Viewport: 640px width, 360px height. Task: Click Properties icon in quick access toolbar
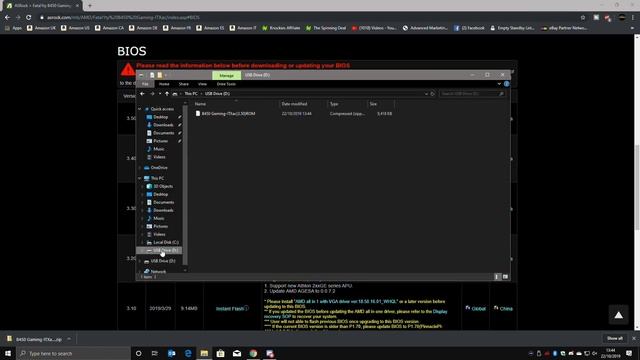click(x=152, y=75)
